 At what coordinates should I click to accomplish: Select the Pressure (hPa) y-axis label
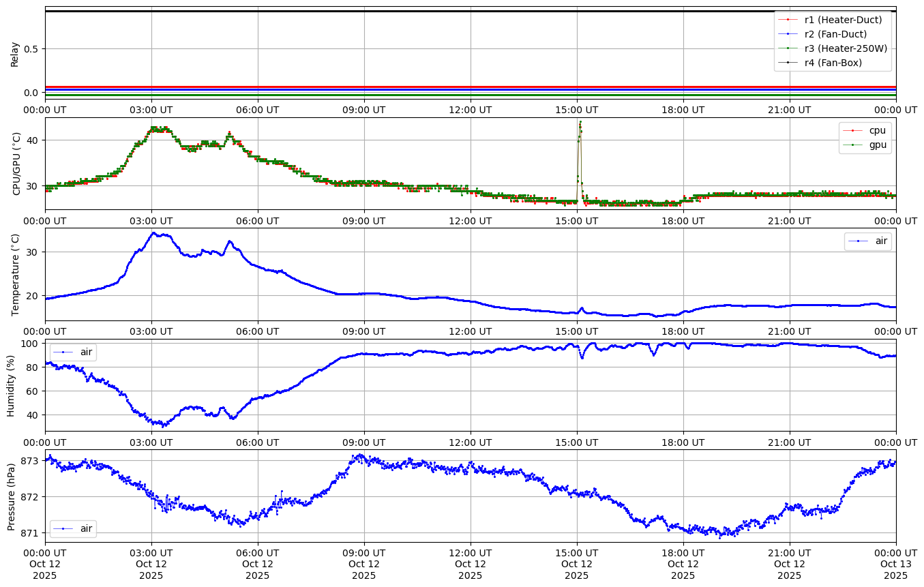click(11, 496)
